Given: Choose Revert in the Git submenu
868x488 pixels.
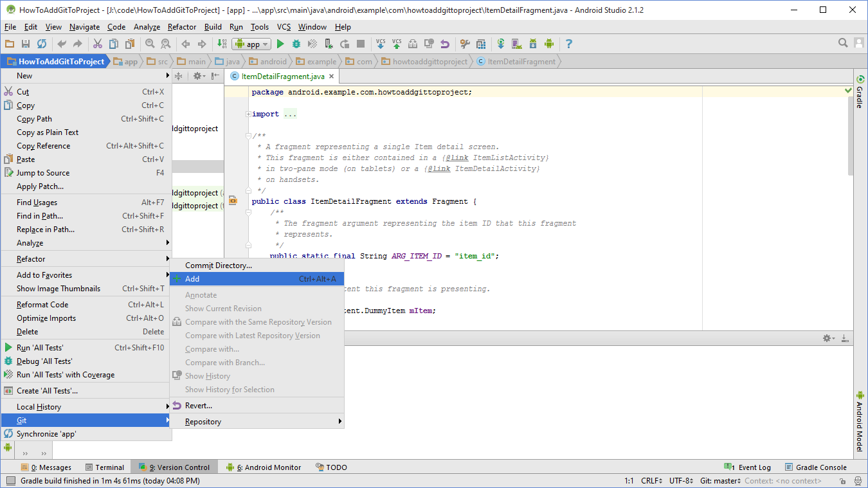Looking at the screenshot, I should coord(257,406).
